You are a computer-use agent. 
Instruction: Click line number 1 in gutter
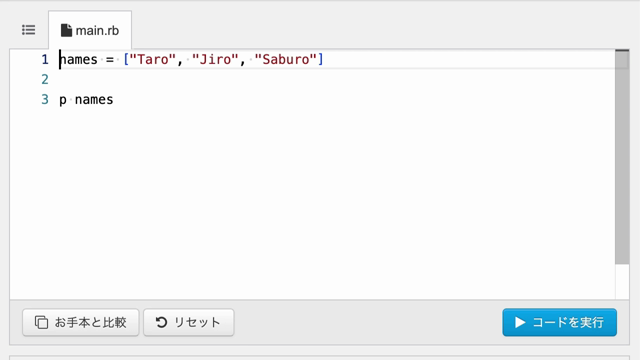pos(45,60)
